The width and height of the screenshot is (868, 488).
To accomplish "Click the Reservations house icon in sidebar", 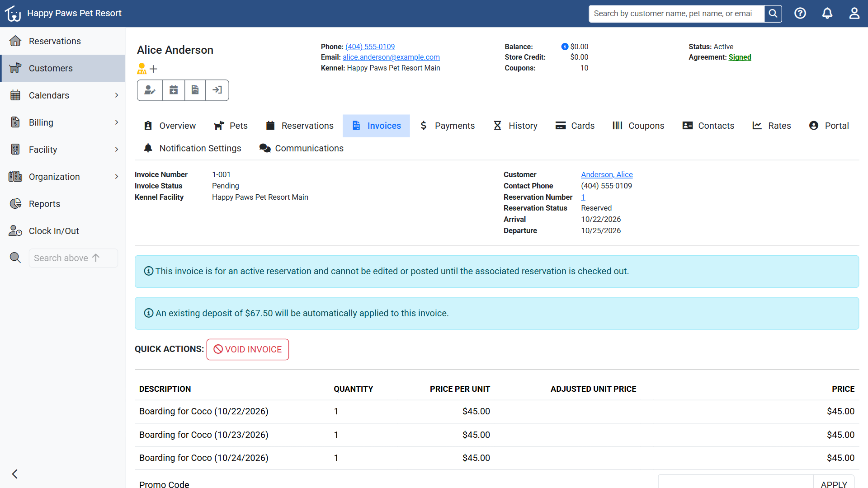I will click(15, 41).
